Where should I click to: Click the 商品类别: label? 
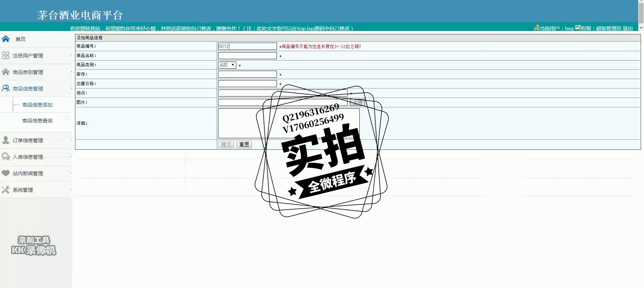pyautogui.click(x=86, y=65)
